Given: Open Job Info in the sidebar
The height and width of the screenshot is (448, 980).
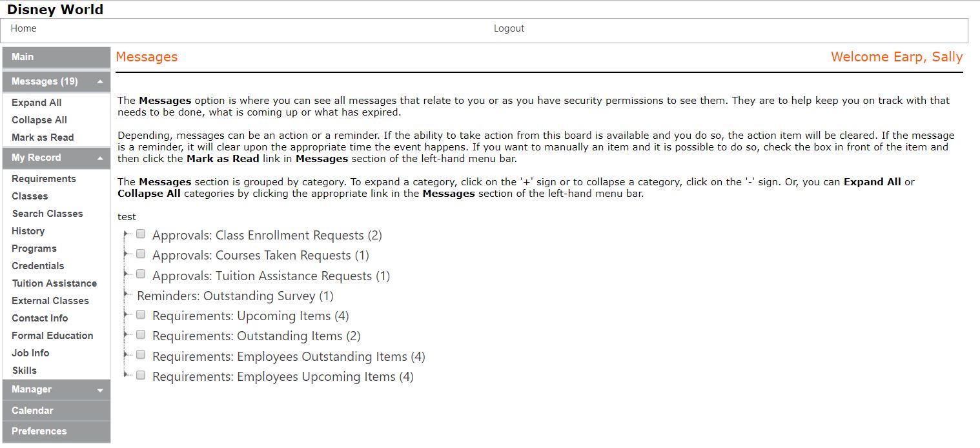Looking at the screenshot, I should click(x=30, y=353).
